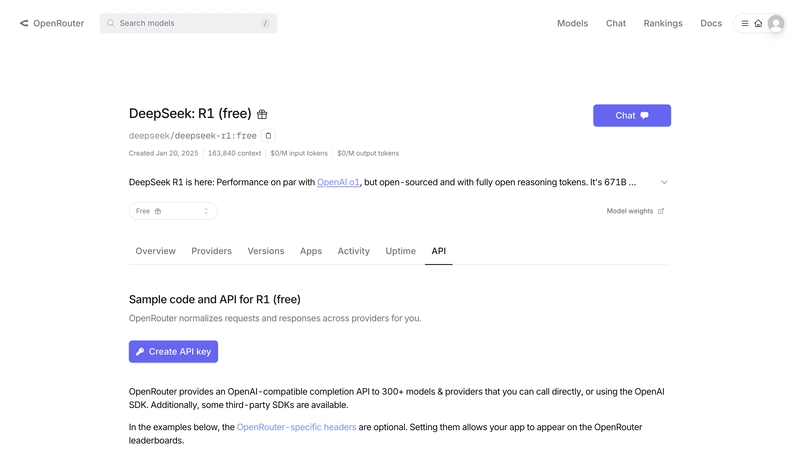The image size is (800, 451).
Task: Switch to the Providers tab
Action: tap(211, 251)
